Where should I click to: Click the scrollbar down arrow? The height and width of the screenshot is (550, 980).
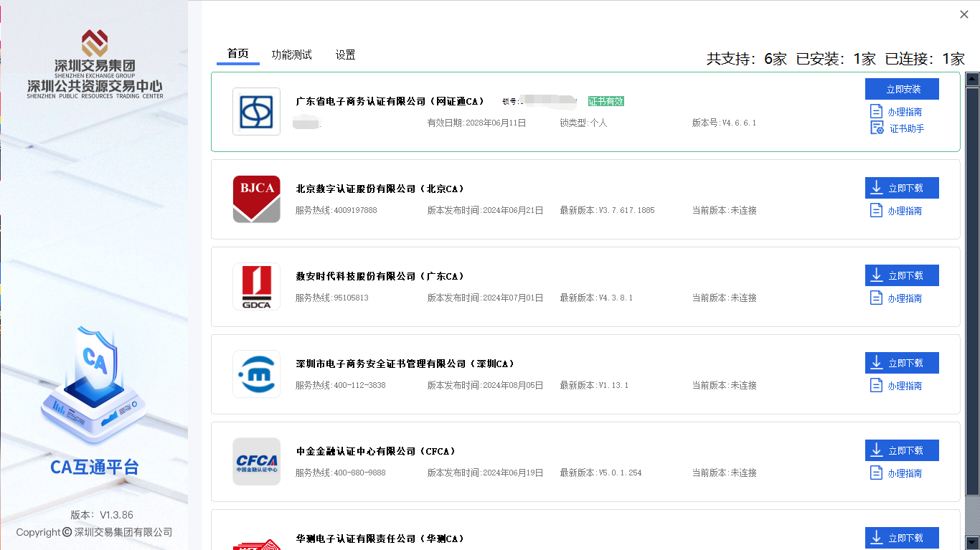972,542
